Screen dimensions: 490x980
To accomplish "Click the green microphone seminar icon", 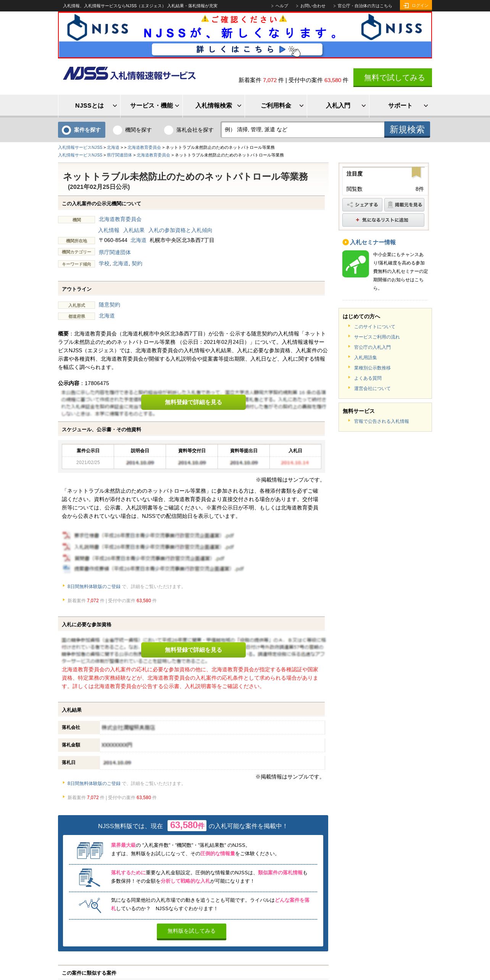I will tap(355, 264).
